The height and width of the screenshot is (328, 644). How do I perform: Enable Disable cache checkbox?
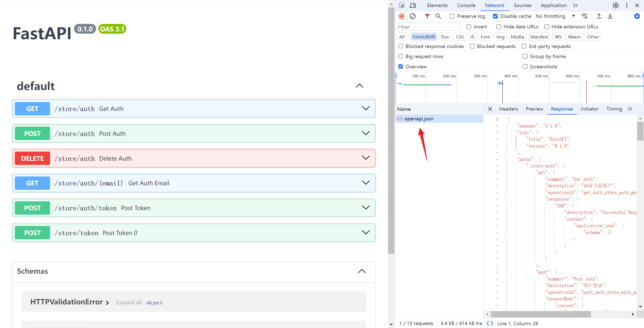click(x=496, y=16)
